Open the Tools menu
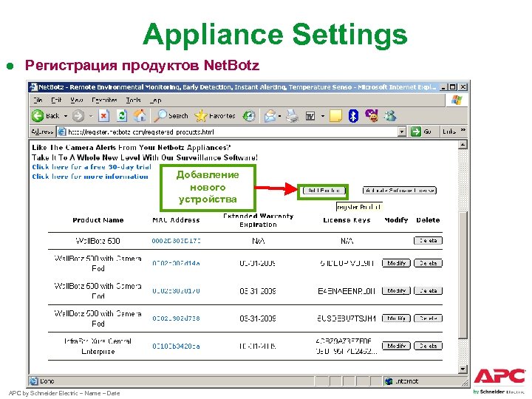 (133, 100)
